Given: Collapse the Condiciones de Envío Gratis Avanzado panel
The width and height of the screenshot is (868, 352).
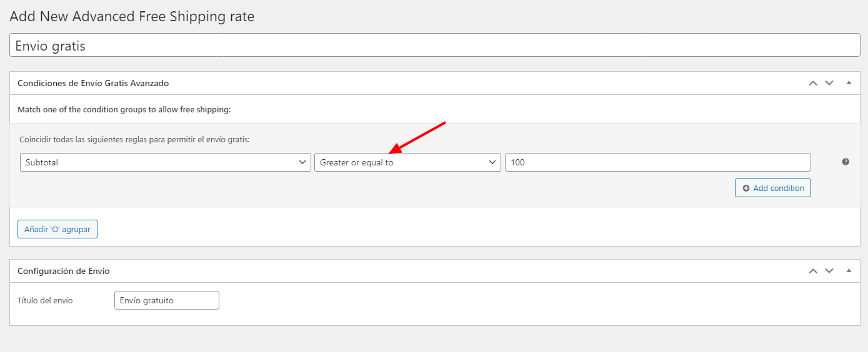Looking at the screenshot, I should pyautogui.click(x=849, y=83).
